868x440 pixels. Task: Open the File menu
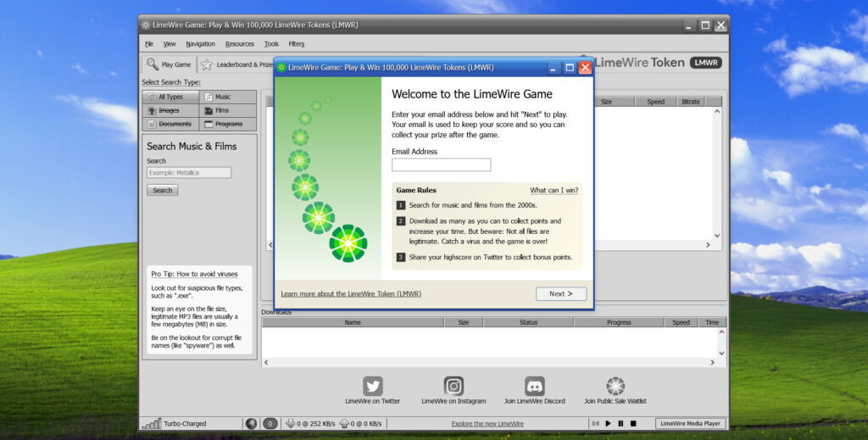click(x=149, y=44)
